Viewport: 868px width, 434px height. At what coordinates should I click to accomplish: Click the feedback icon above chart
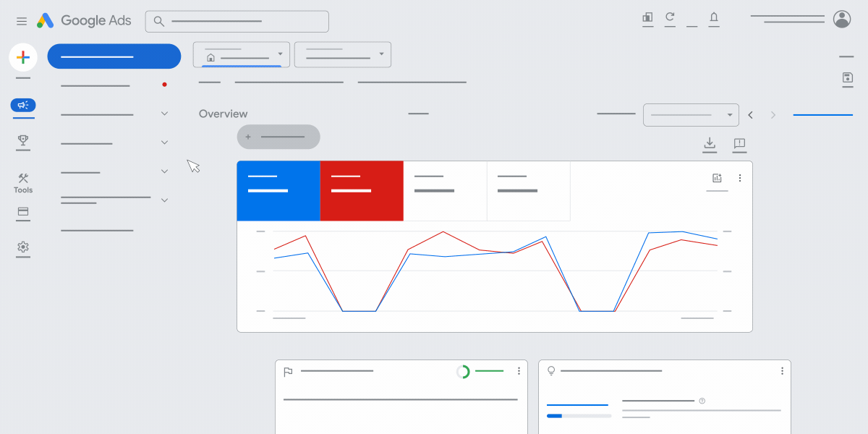(739, 143)
